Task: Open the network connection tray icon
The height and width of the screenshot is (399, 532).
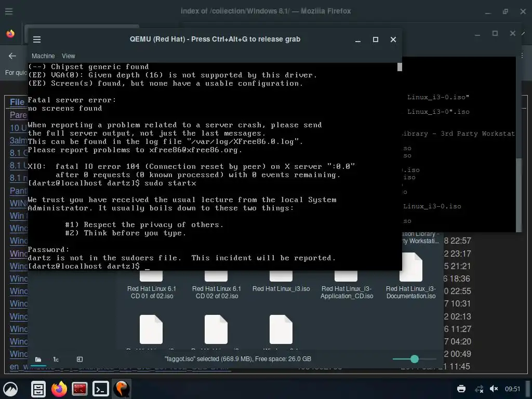Action: (479, 389)
